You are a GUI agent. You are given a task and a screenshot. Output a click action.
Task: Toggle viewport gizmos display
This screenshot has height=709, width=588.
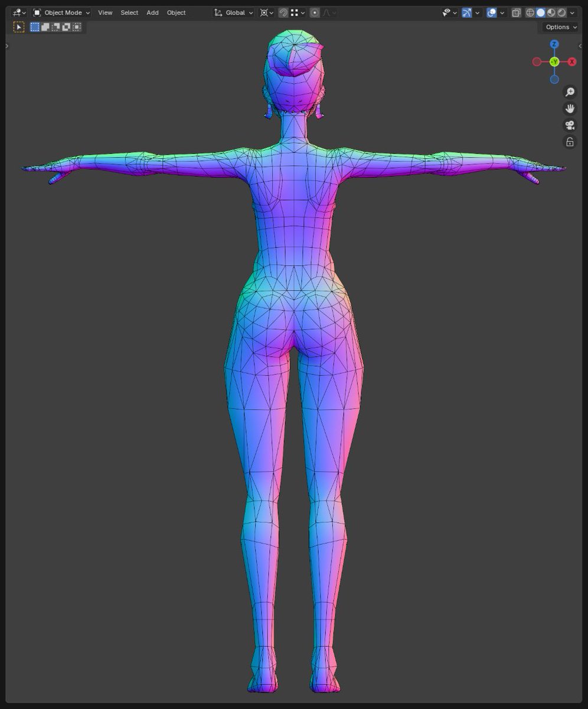[x=467, y=12]
